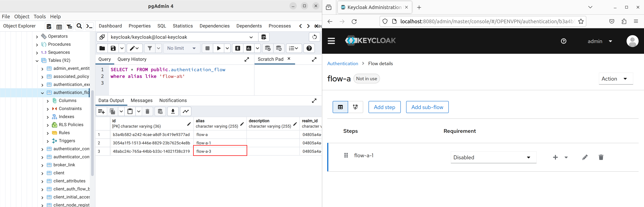Save the query file with the save icon
Image resolution: width=644 pixels, height=207 pixels.
point(113,48)
